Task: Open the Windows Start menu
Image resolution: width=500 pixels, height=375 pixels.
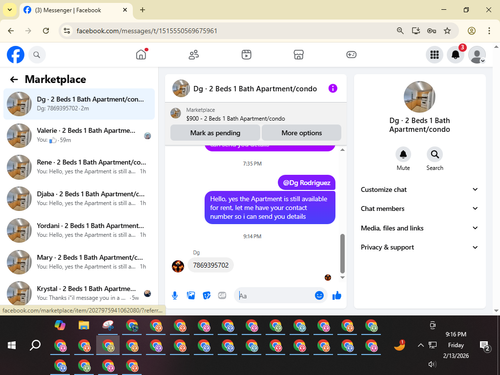Action: [x=12, y=345]
